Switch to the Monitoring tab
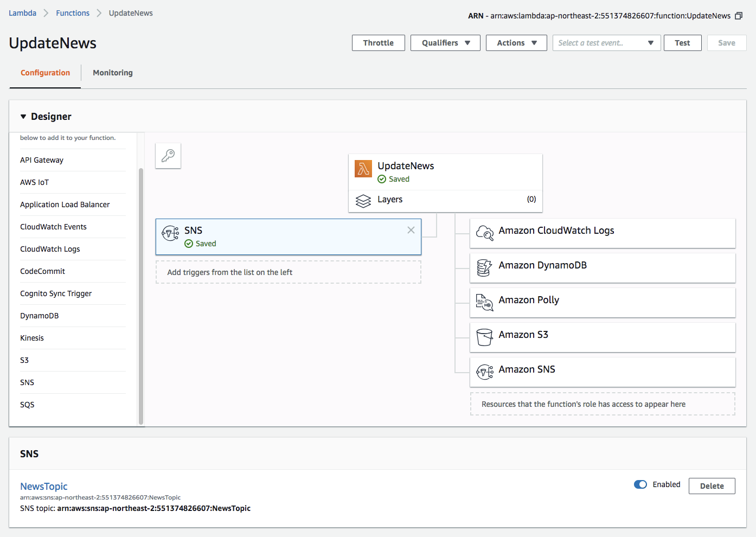The width and height of the screenshot is (756, 537). (113, 73)
